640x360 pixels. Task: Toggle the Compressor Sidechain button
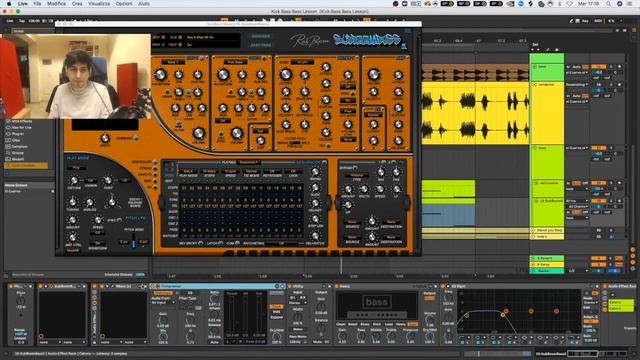163,293
